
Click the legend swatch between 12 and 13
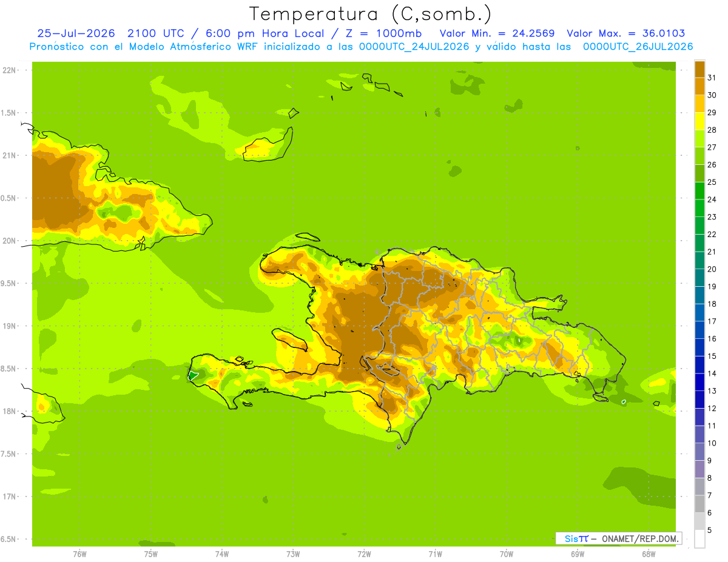699,400
